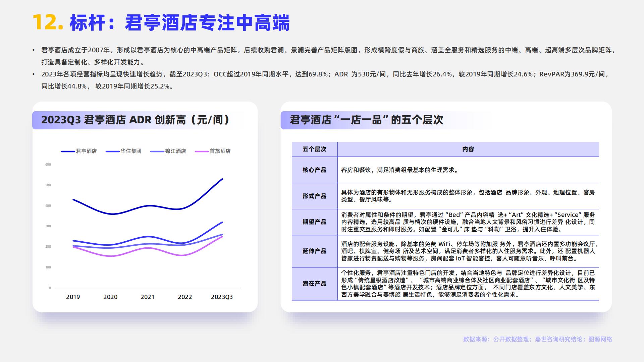
Task: Click the cell starting '个性化服务，君亭酒店注重'
Action: [468, 284]
